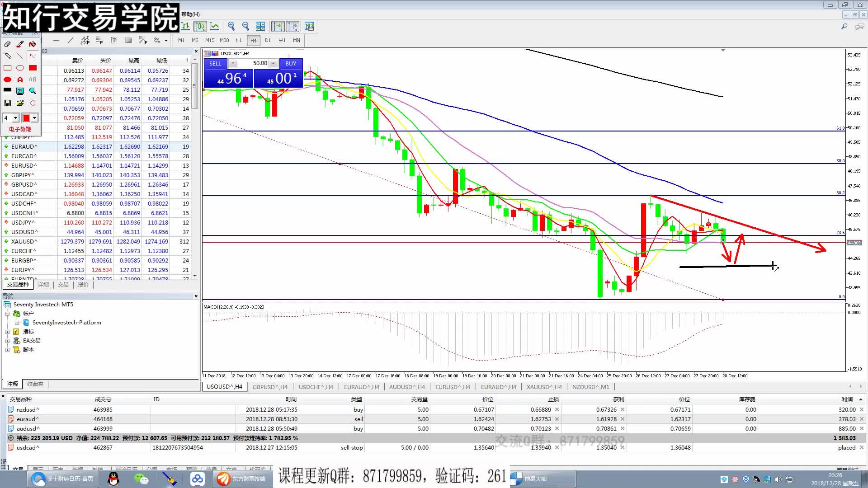Screen dimensions: 868x488
Task: Open the 帮助(H) menu
Action: click(190, 14)
